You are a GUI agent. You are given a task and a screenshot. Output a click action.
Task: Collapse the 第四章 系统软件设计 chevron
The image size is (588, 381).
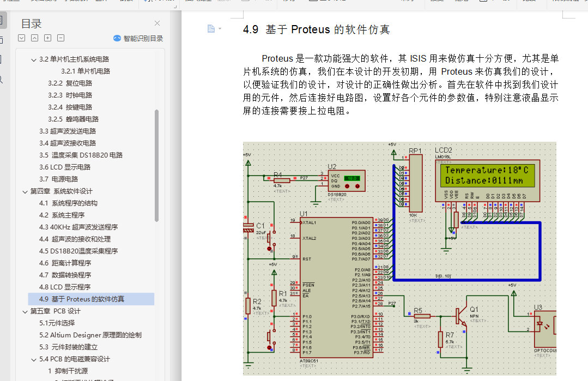[25, 192]
